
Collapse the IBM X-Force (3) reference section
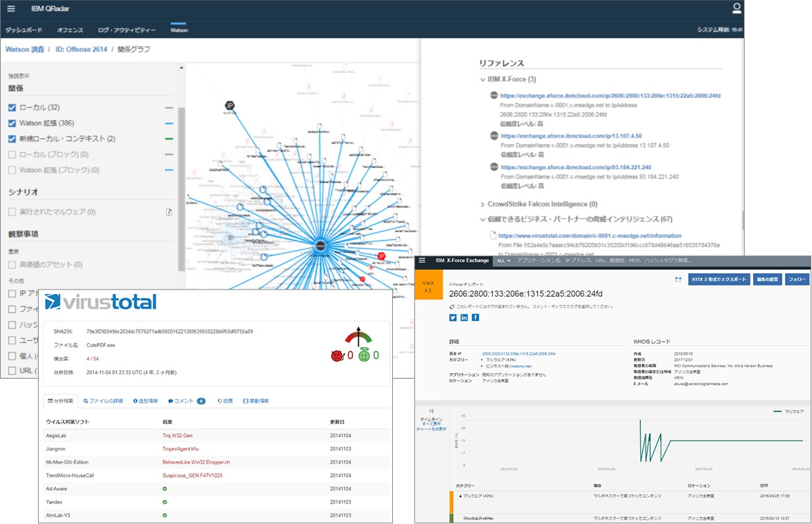point(483,79)
